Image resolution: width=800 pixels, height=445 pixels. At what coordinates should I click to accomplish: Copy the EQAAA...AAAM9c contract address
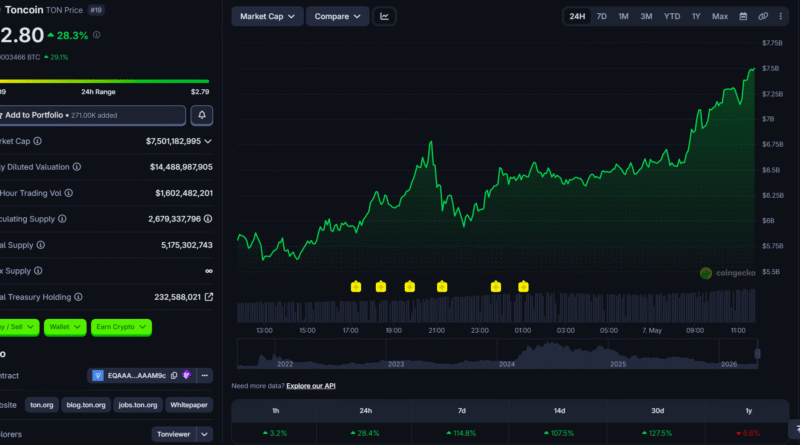pos(174,376)
